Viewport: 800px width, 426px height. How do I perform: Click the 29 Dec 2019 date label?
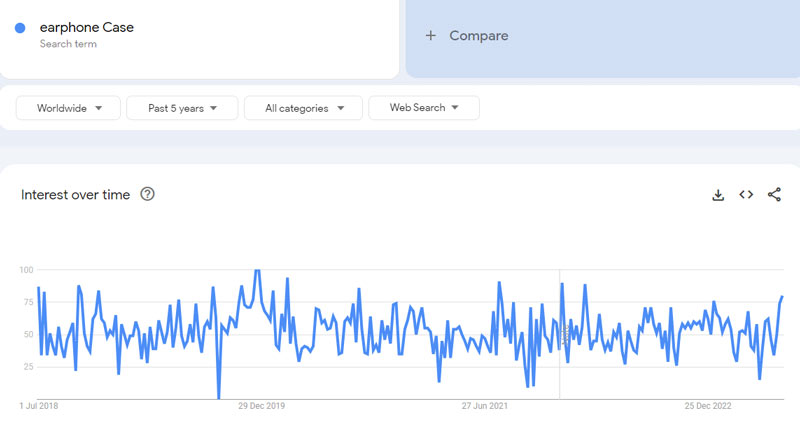[x=262, y=406]
